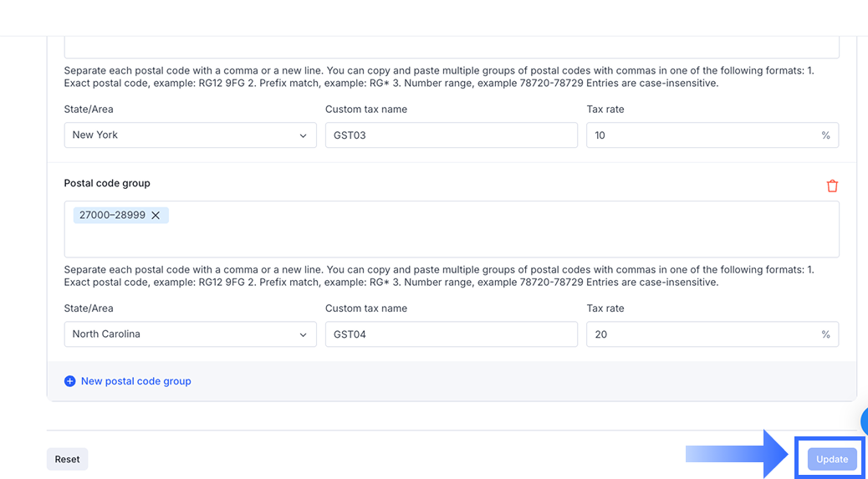Click the chevron in North Carolina dropdown
The width and height of the screenshot is (868, 479).
click(x=303, y=334)
